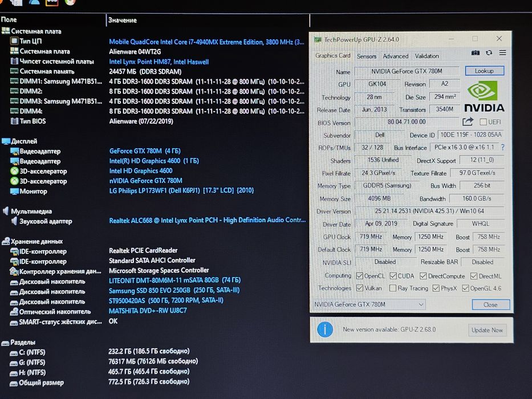This screenshot has width=532, height=399.
Task: Open the Advanced tab
Action: pos(396,56)
